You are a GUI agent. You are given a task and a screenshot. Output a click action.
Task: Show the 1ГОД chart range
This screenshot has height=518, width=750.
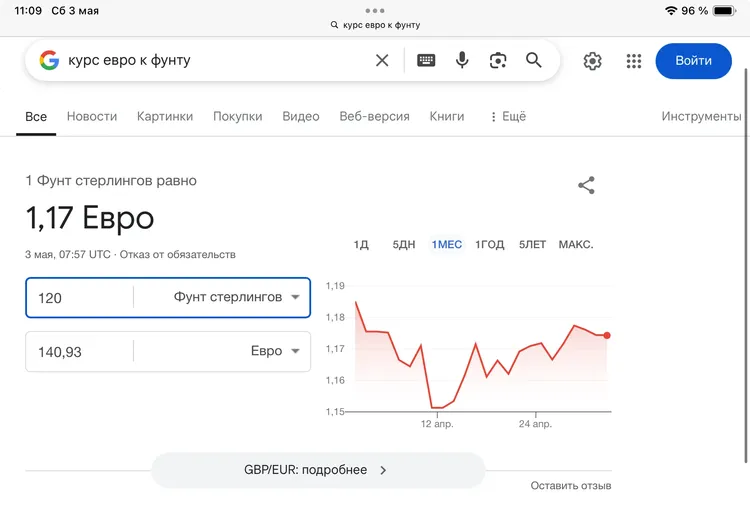[x=489, y=245]
